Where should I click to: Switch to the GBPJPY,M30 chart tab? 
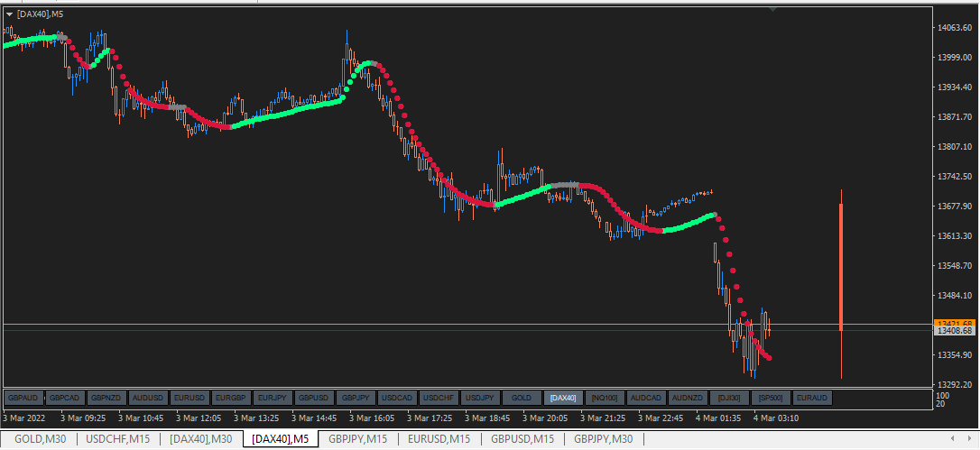point(604,439)
